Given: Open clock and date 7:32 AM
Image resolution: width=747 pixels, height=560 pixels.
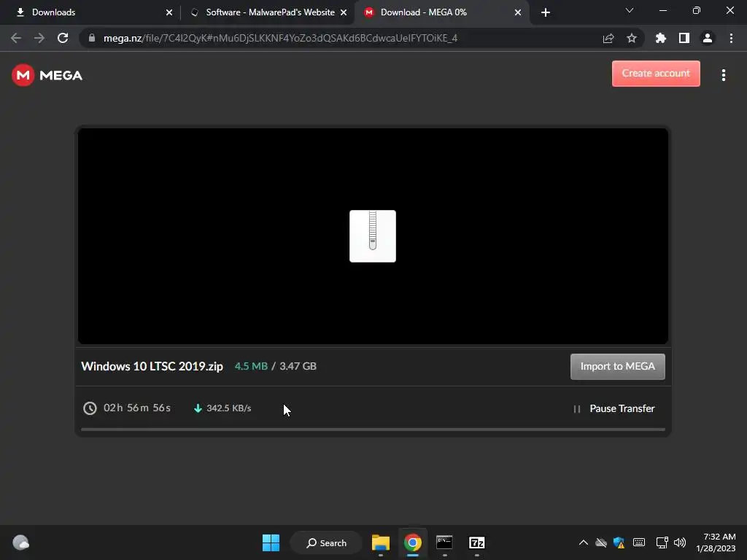Looking at the screenshot, I should click(x=716, y=542).
